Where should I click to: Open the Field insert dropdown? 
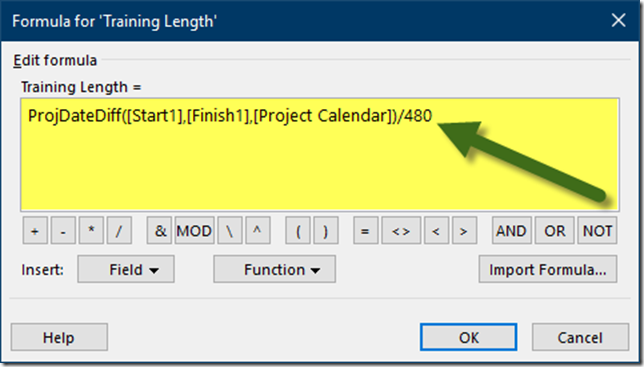pyautogui.click(x=126, y=269)
